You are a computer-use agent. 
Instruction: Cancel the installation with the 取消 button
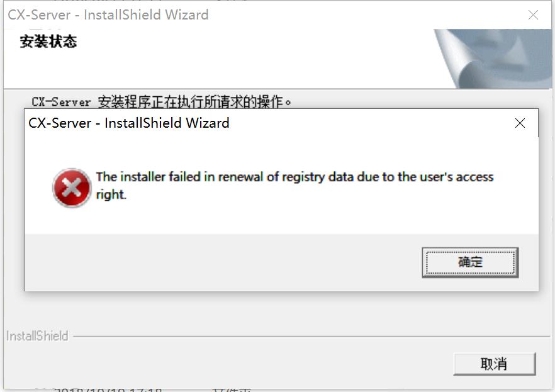(x=494, y=364)
